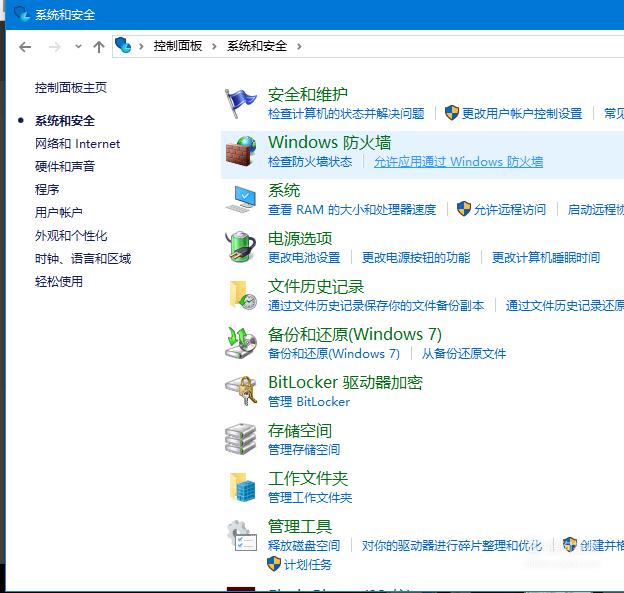Click 管理 BitLocker link
Image resolution: width=624 pixels, height=593 pixels.
309,402
